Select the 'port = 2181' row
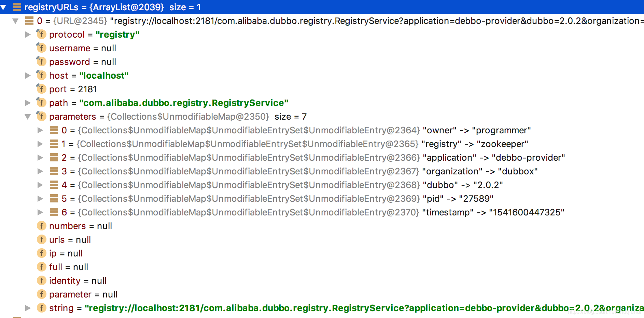Screen dimensions: 644x318 73,89
